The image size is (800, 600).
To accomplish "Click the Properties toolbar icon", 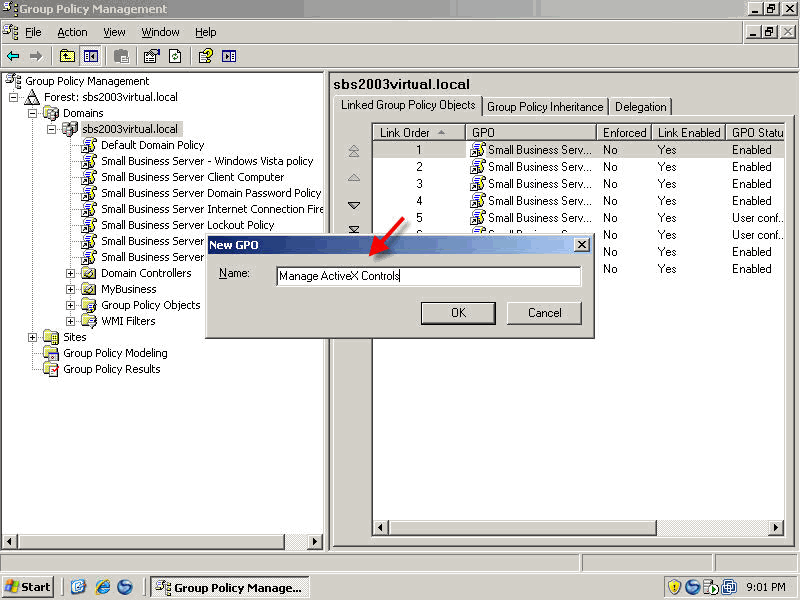I will pos(151,56).
